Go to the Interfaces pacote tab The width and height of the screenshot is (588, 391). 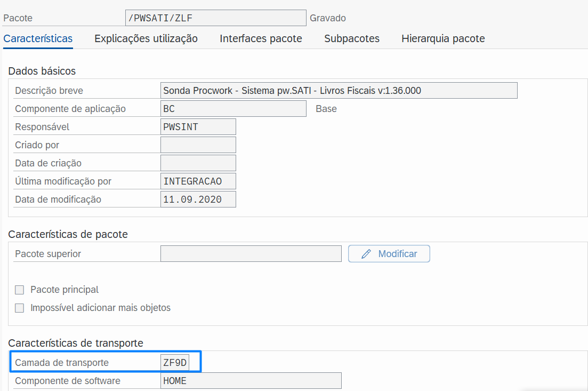tap(261, 38)
